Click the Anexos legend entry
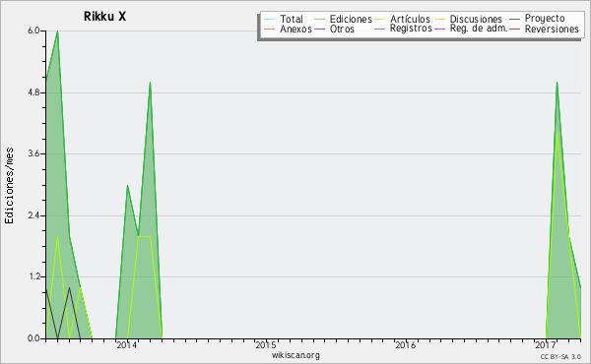This screenshot has width=591, height=364. click(288, 29)
